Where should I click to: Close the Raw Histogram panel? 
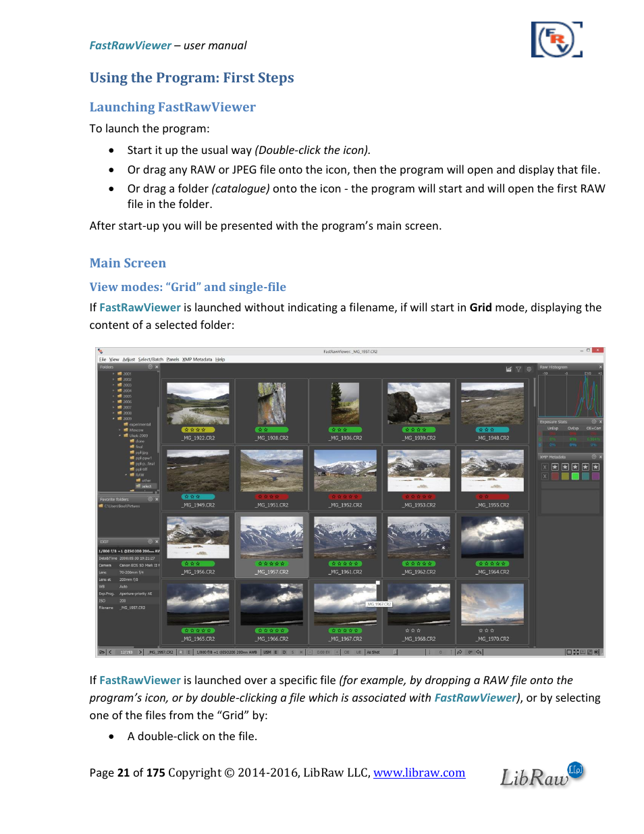click(601, 367)
